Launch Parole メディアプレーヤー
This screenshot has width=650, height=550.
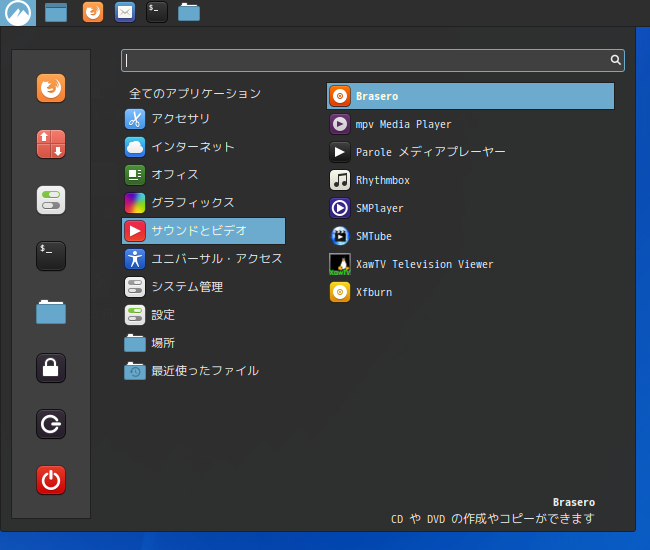(471, 152)
